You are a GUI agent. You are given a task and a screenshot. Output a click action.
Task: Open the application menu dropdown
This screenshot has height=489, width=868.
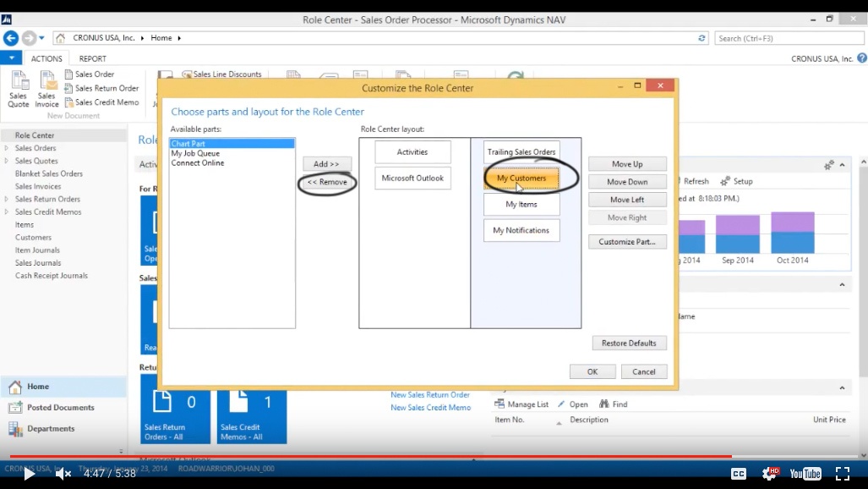11,58
